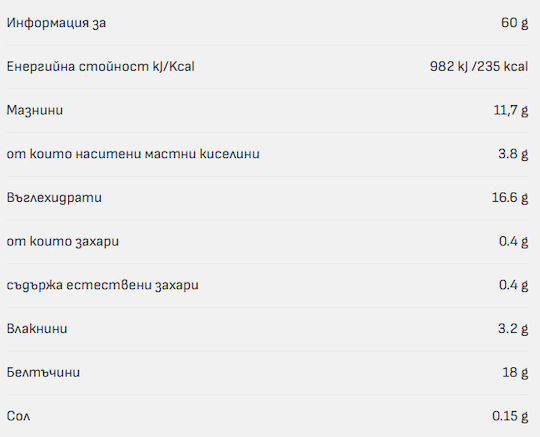Click the 'Мазнини' row label
The width and height of the screenshot is (540, 437).
click(35, 110)
